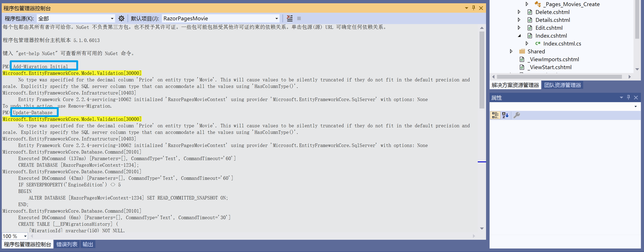Switch to the Output tab
Screen dimensions: 644x252
click(88, 244)
